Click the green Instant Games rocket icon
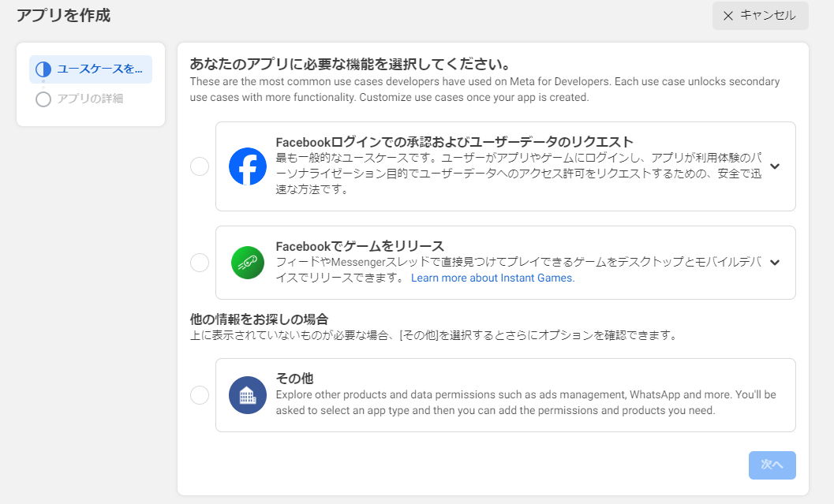 [x=248, y=262]
